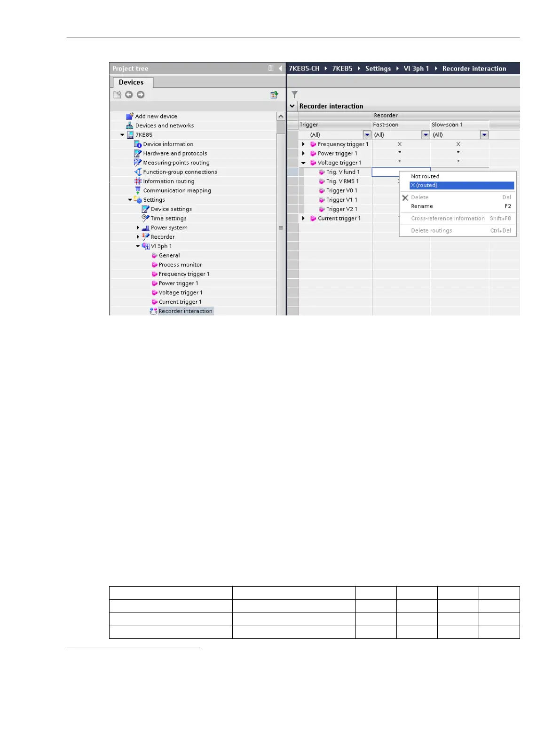Click the Time settings clock icon
Image resolution: width=560 pixels, height=746 pixels.
pos(146,218)
